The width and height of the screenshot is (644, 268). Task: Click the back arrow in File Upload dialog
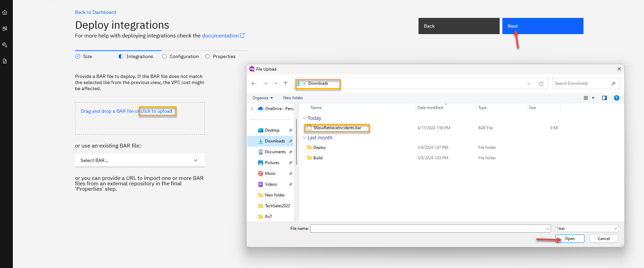pyautogui.click(x=254, y=83)
